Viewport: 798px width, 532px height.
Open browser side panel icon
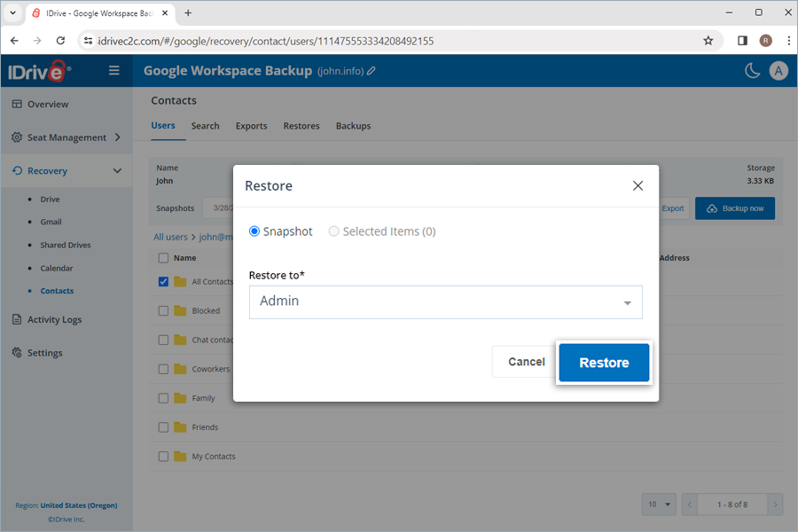point(742,41)
